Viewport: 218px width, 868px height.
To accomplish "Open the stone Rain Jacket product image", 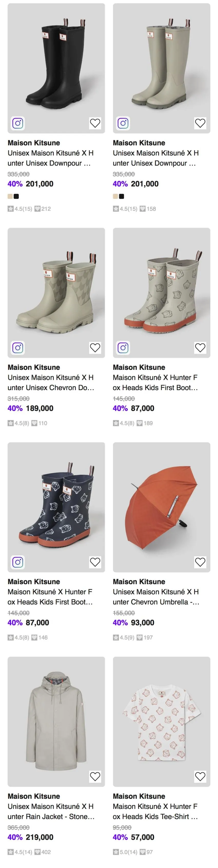I will [56, 721].
